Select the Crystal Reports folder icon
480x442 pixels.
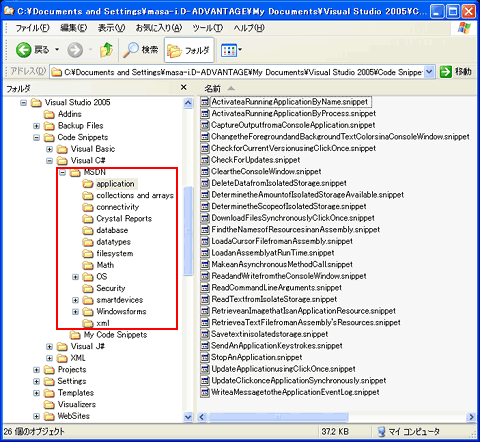pos(88,219)
